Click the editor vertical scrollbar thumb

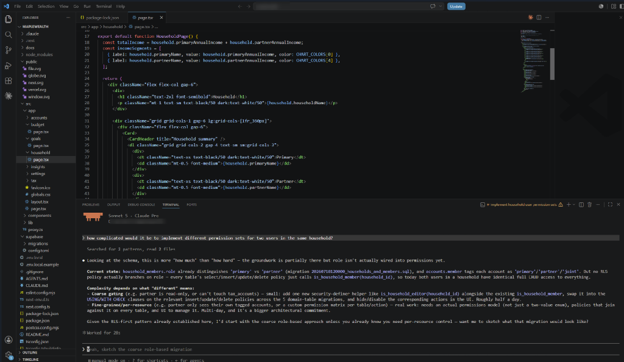coord(552,64)
